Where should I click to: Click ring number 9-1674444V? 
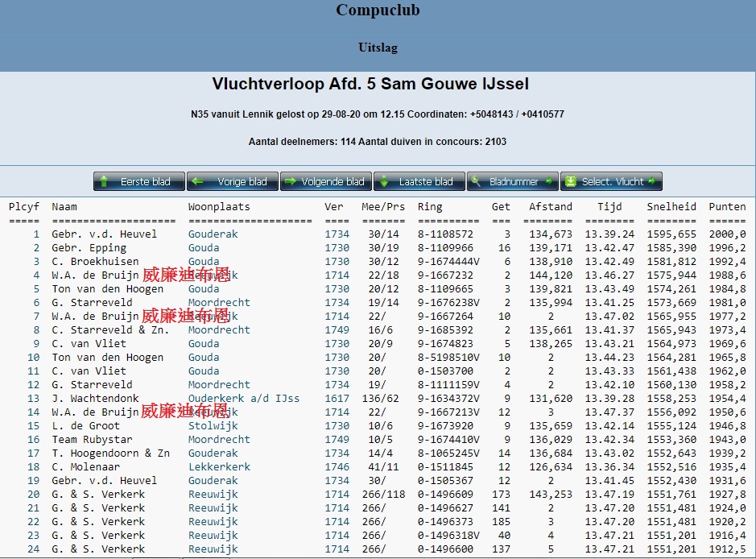coord(448,262)
